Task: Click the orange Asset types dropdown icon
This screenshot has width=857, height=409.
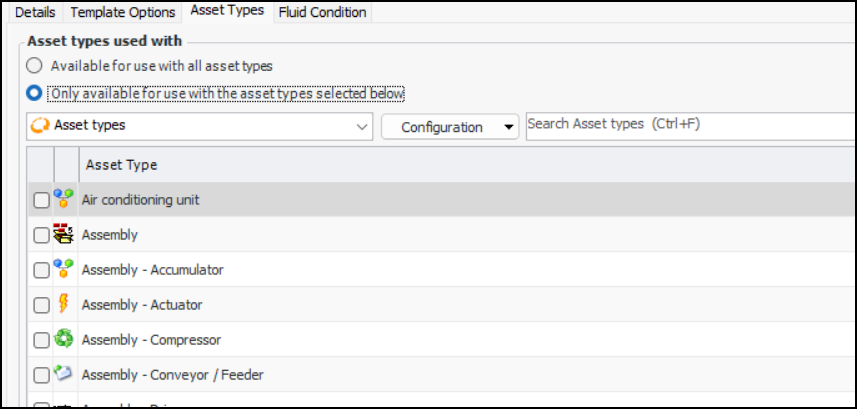Action: tap(40, 126)
